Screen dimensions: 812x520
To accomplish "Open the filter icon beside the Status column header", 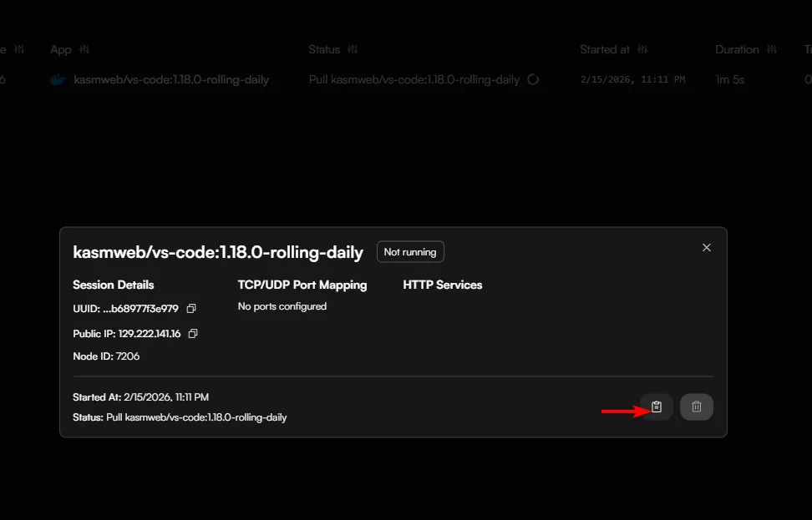I will point(353,50).
